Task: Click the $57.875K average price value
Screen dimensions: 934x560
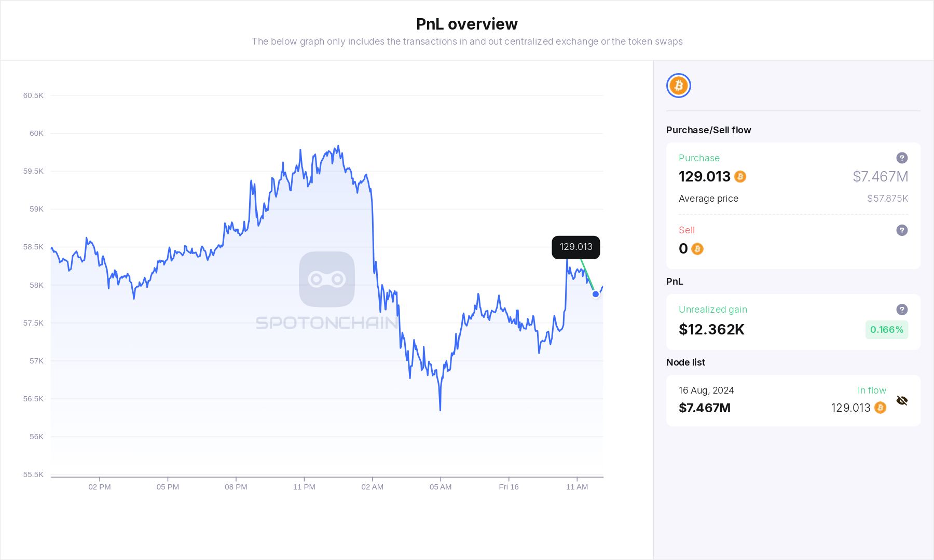Action: click(x=887, y=199)
